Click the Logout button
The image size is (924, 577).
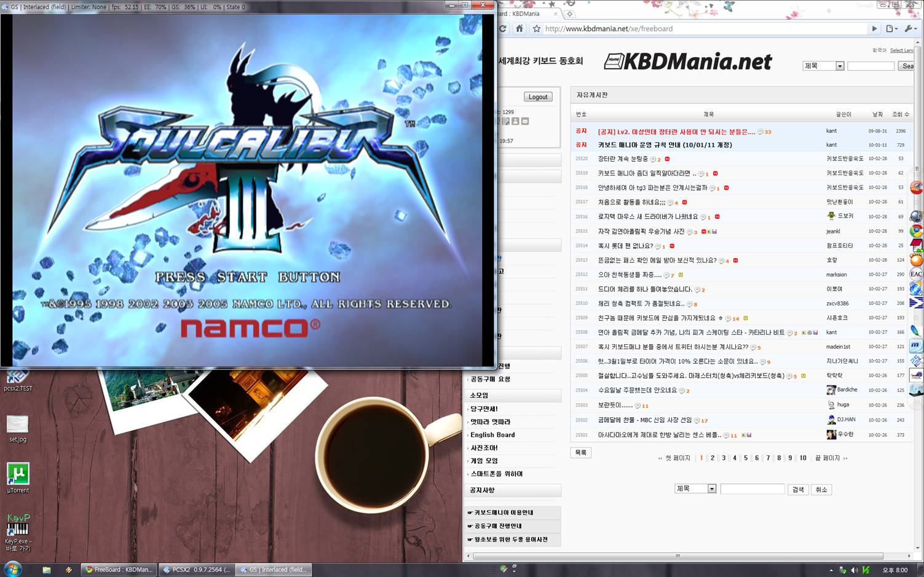538,97
